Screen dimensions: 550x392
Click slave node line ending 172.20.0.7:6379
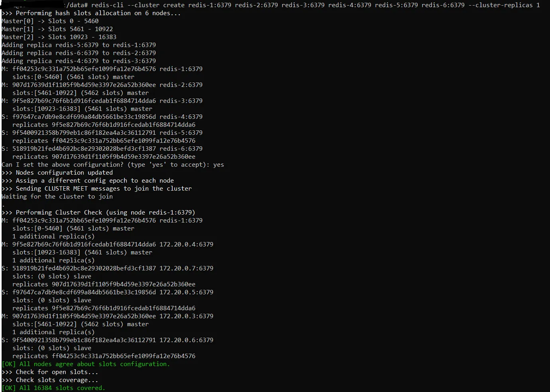click(x=107, y=268)
